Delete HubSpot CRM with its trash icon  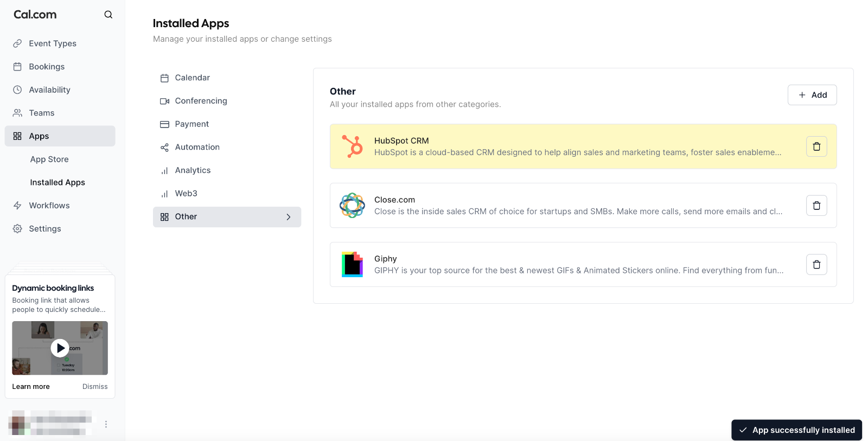click(816, 146)
